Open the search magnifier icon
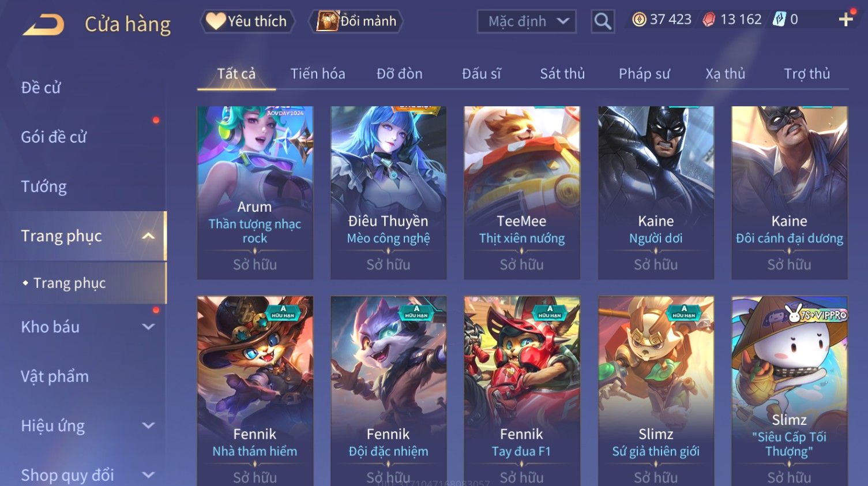 pos(603,21)
